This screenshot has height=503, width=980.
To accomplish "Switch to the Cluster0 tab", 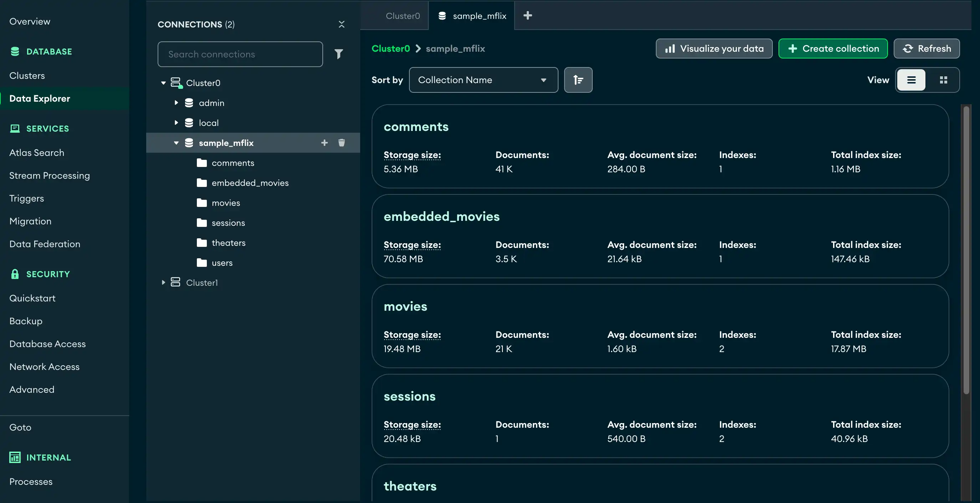I will (x=403, y=16).
